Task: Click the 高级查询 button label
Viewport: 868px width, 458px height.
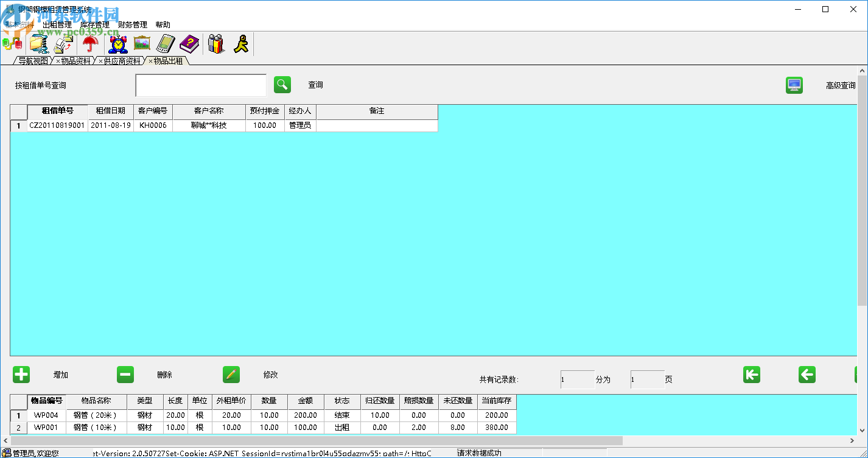Action: click(x=841, y=86)
